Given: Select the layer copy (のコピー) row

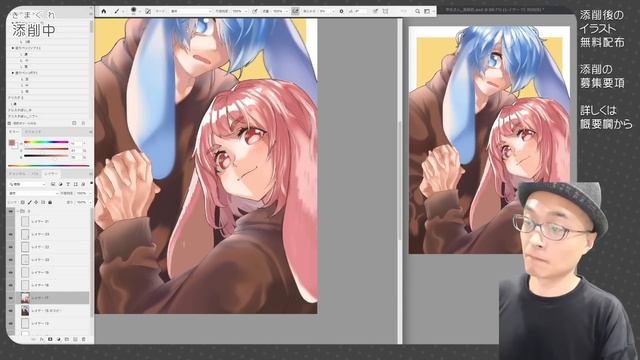Looking at the screenshot, I should (52, 311).
